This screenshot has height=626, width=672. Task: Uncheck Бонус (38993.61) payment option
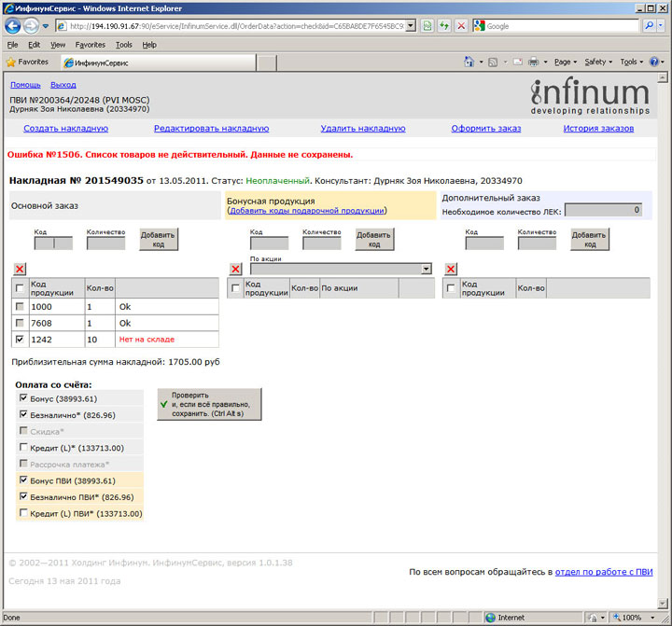(x=23, y=398)
